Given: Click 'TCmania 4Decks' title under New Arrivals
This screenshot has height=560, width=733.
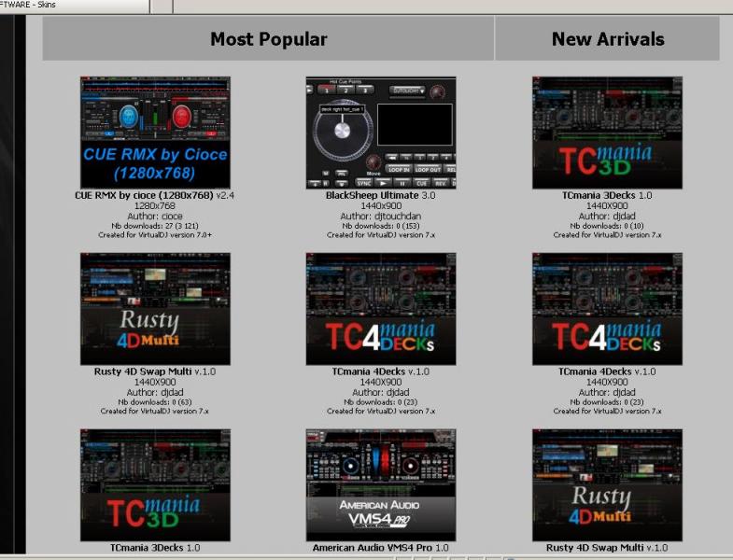Looking at the screenshot, I should pos(595,371).
